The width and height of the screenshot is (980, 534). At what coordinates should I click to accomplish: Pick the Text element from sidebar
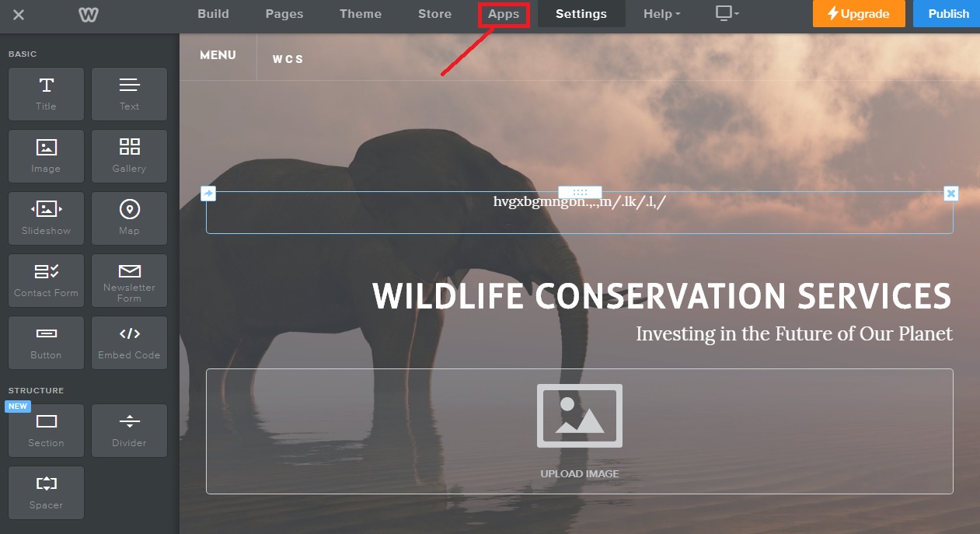click(129, 93)
